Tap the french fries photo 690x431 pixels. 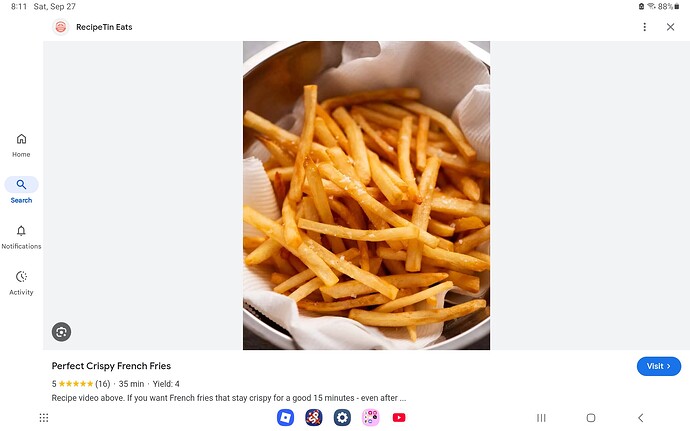pos(366,195)
